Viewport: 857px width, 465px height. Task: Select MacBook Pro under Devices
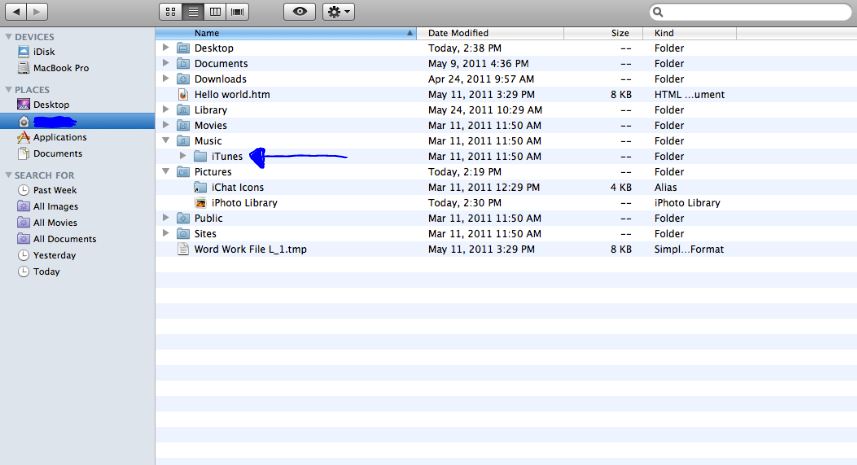tap(60, 68)
